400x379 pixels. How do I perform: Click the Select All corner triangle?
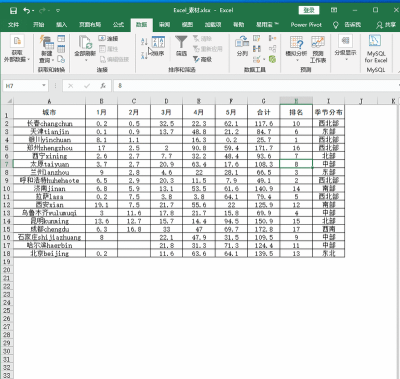pos(9,101)
